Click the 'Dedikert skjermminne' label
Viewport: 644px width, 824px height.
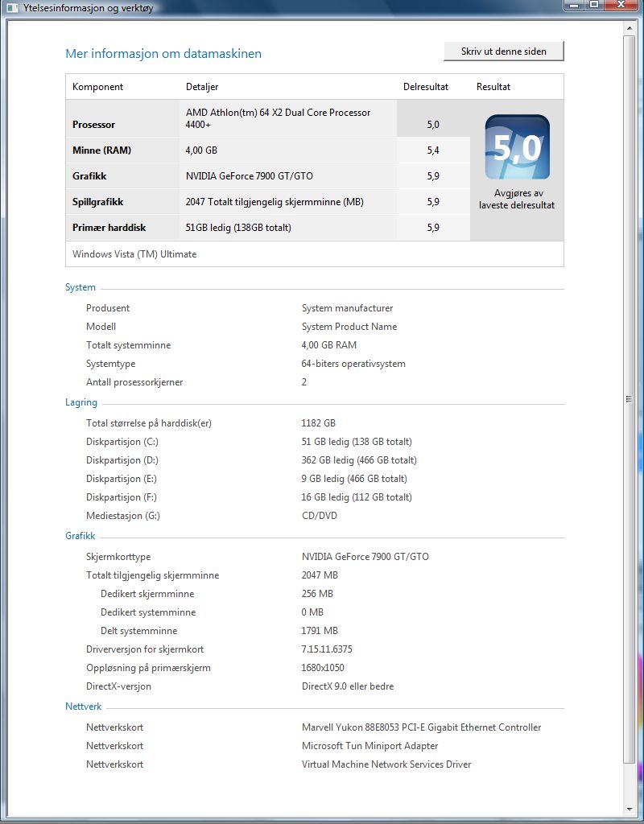147,594
